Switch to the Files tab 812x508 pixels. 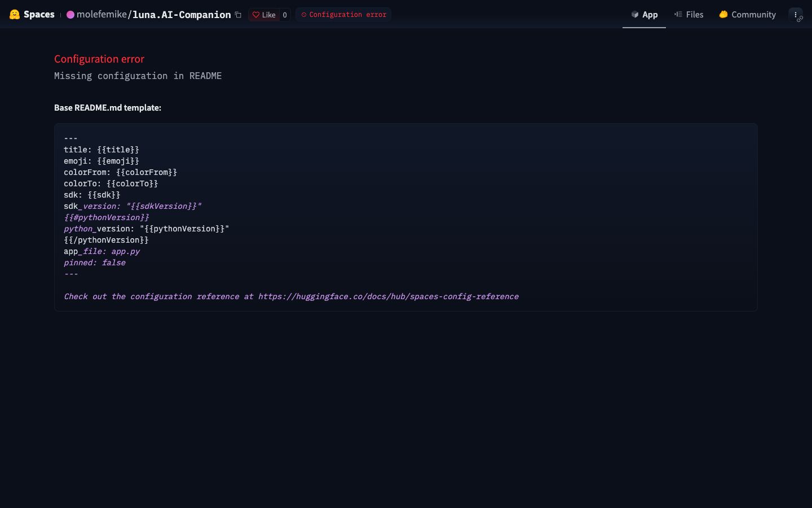pos(689,15)
